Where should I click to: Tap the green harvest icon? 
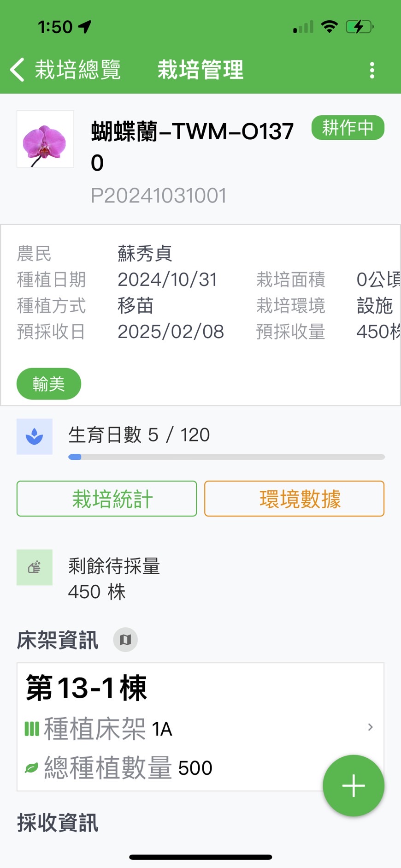(x=35, y=567)
